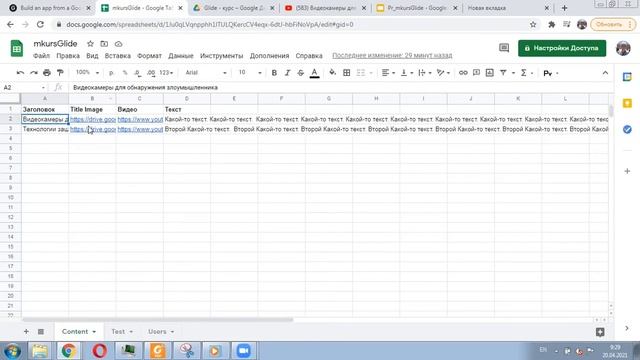
Task: Format as currency (р.)
Action: [x=111, y=73]
